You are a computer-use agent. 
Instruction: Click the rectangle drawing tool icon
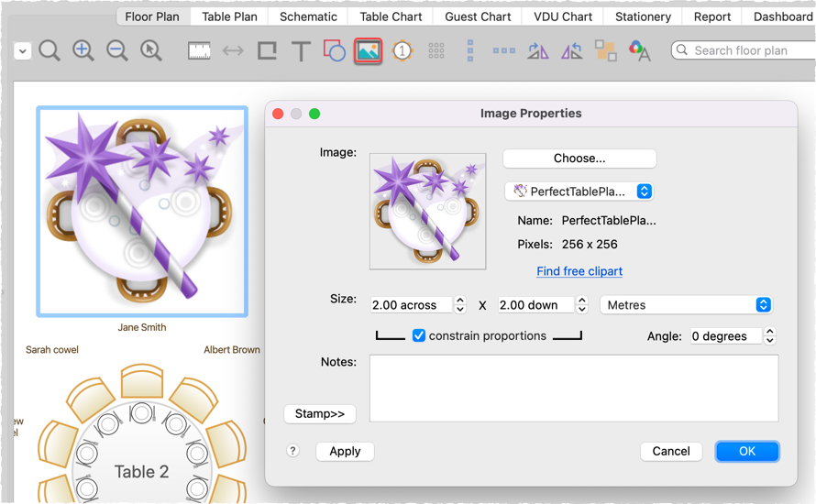coord(267,51)
